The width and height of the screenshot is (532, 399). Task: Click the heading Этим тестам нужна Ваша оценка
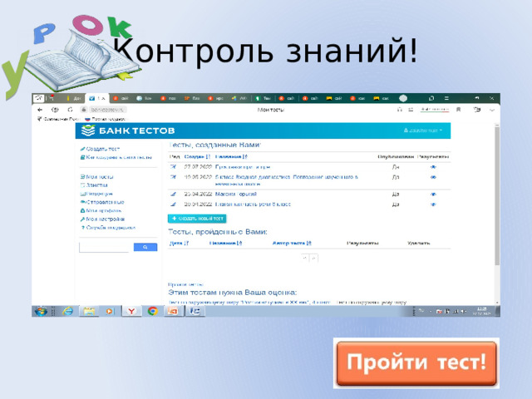pos(233,293)
